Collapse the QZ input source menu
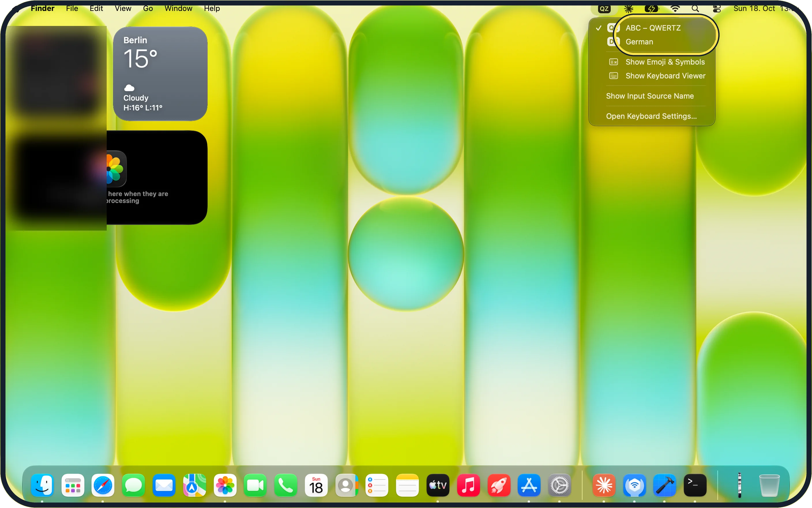Image resolution: width=812 pixels, height=508 pixels. click(x=604, y=9)
